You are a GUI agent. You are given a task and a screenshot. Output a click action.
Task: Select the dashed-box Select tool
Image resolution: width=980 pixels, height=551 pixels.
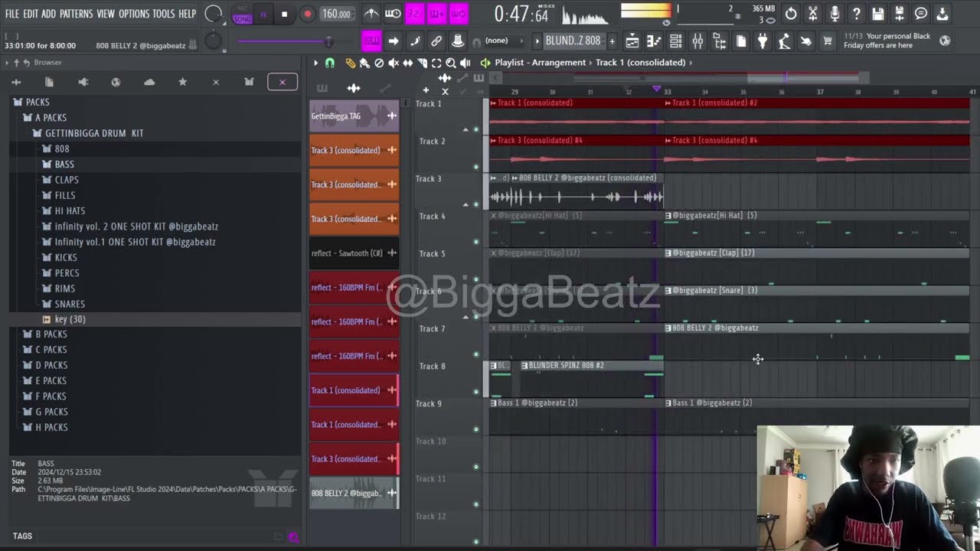coord(436,63)
